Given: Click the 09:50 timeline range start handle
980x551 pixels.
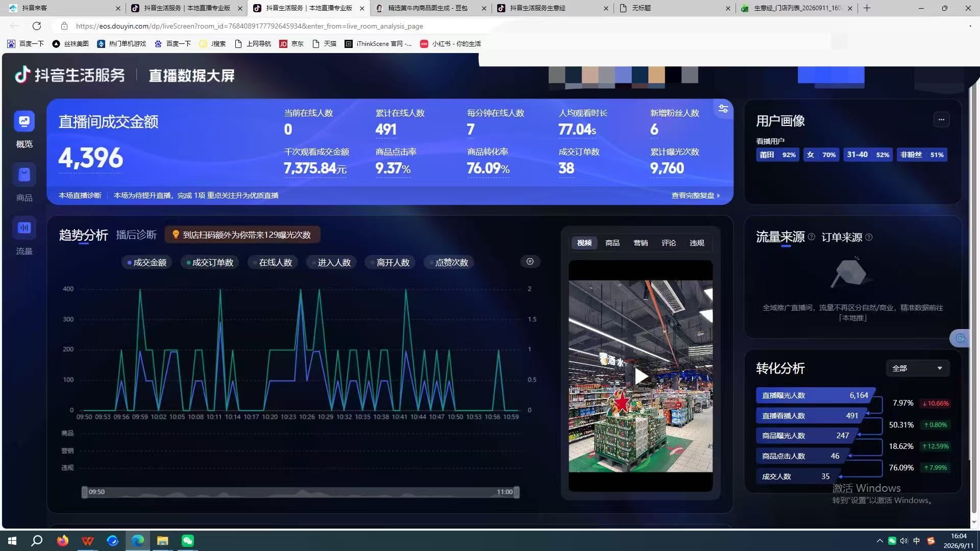Looking at the screenshot, I should point(85,492).
